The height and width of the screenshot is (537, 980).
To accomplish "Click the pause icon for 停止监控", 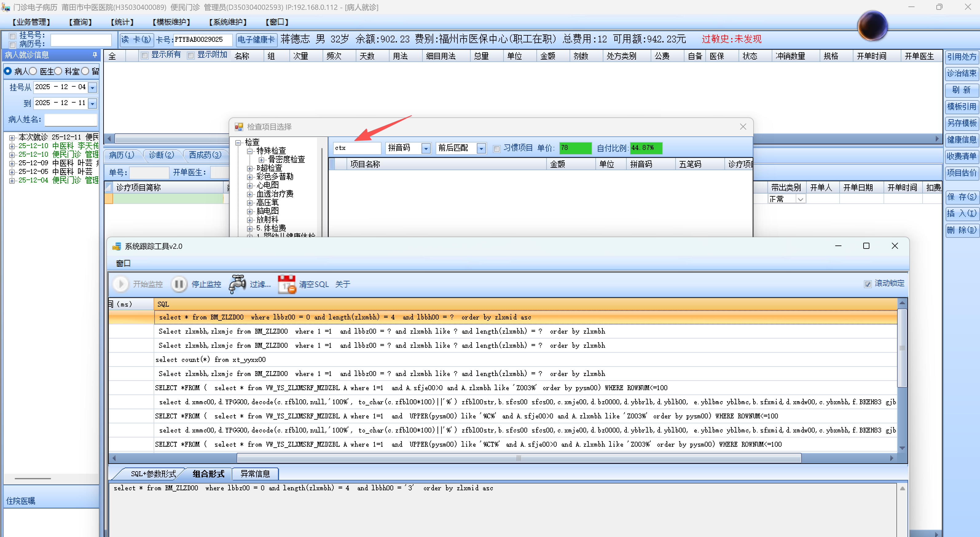I will [x=179, y=284].
